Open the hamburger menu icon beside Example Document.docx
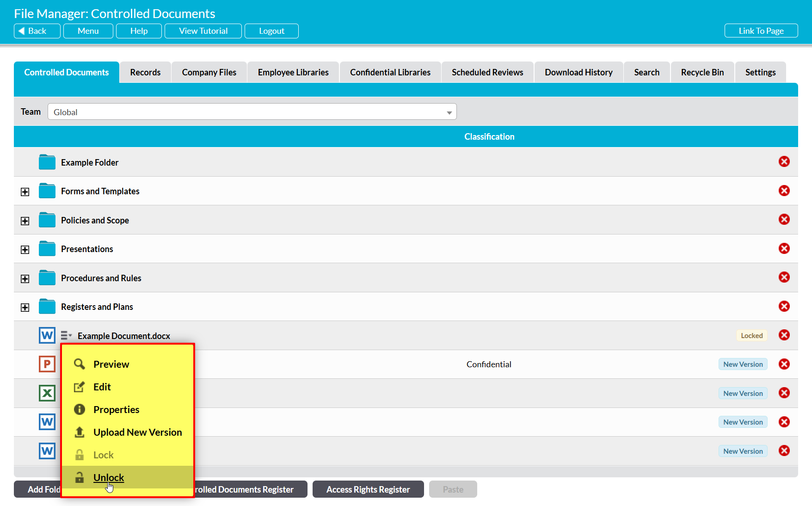 coord(66,335)
